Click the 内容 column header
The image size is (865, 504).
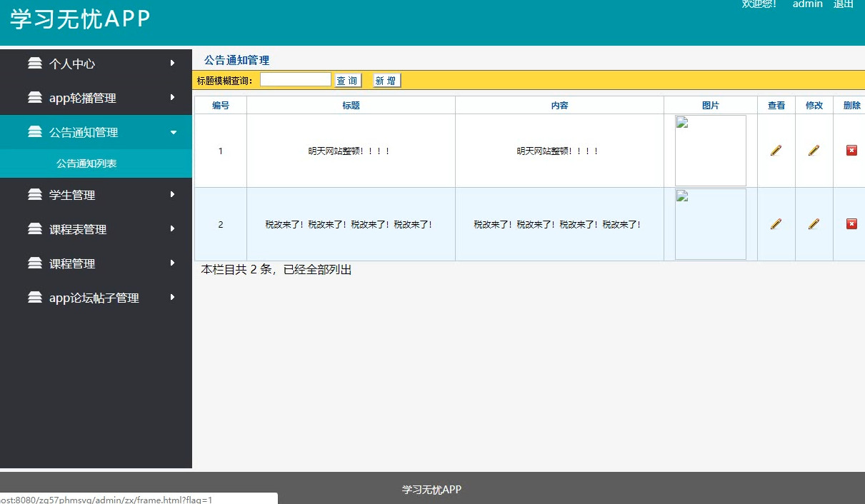(559, 106)
